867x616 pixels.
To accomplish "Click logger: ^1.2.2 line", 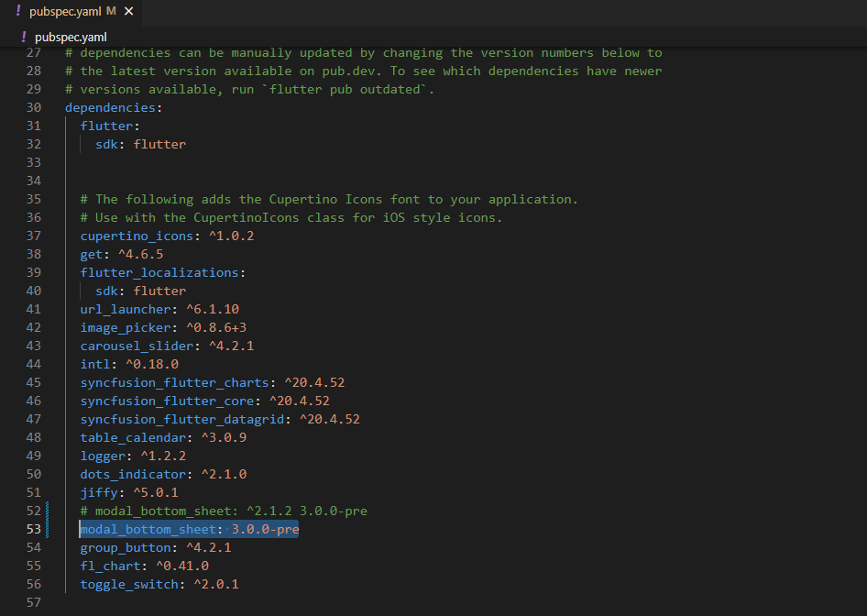I will tap(133, 456).
